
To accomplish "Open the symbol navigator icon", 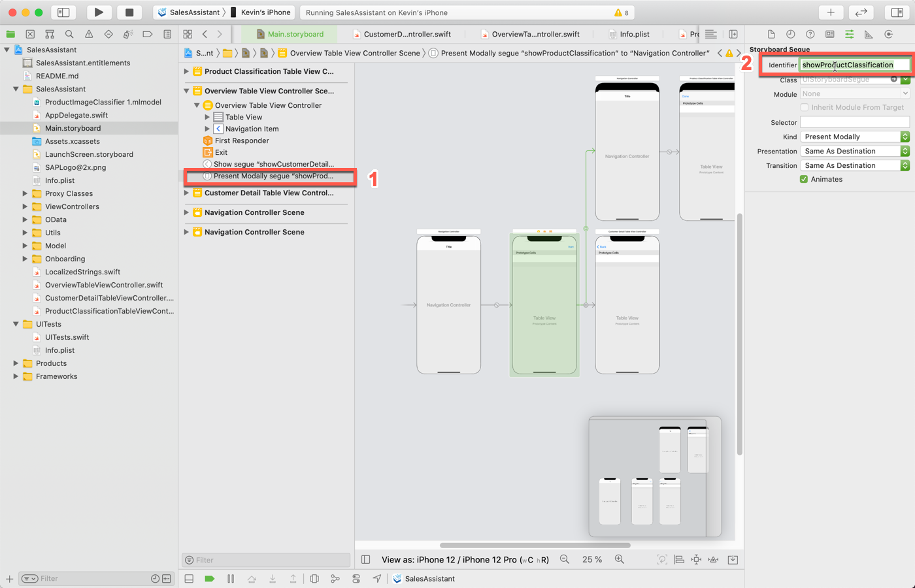I will pyautogui.click(x=50, y=34).
